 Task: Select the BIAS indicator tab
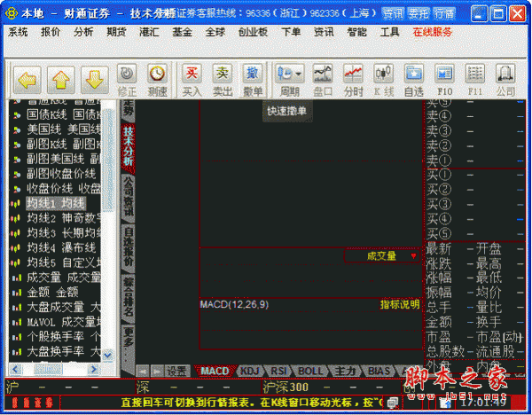coord(379,371)
